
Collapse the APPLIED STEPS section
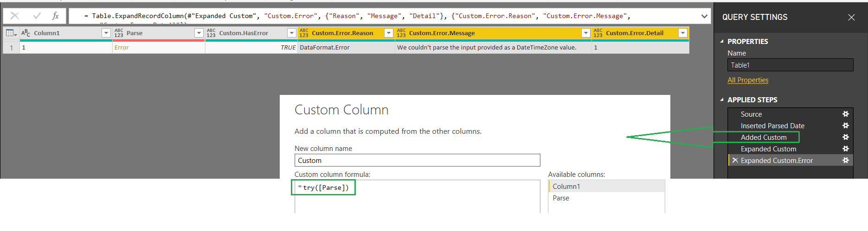(x=722, y=100)
